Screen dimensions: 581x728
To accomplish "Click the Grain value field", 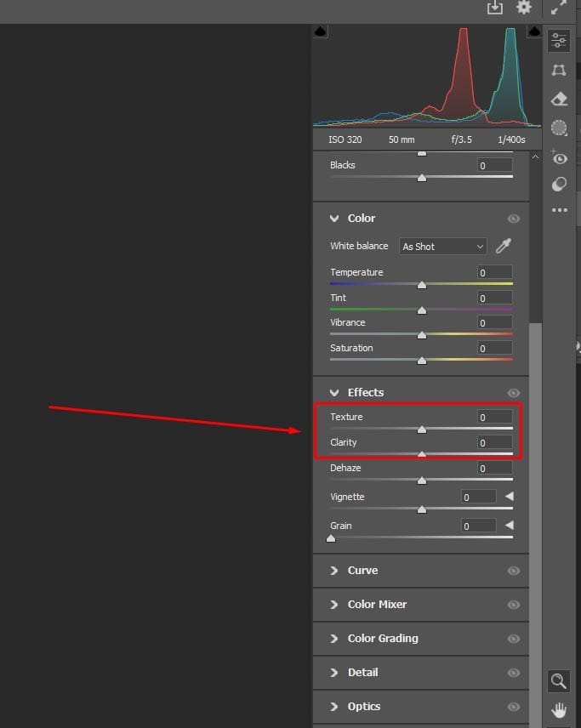I will (x=479, y=526).
